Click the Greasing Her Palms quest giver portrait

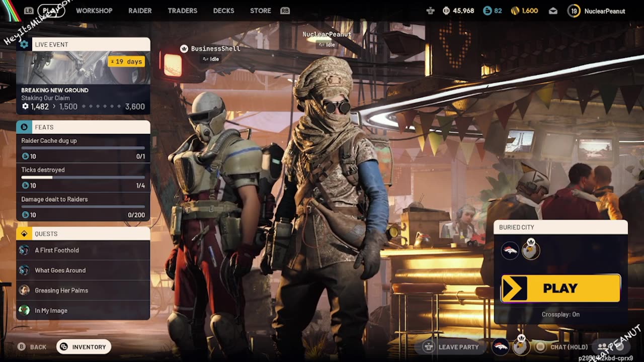(24, 290)
